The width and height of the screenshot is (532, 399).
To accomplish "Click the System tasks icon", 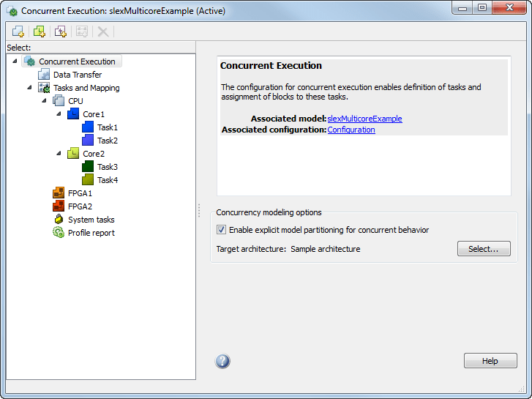I will (x=59, y=220).
